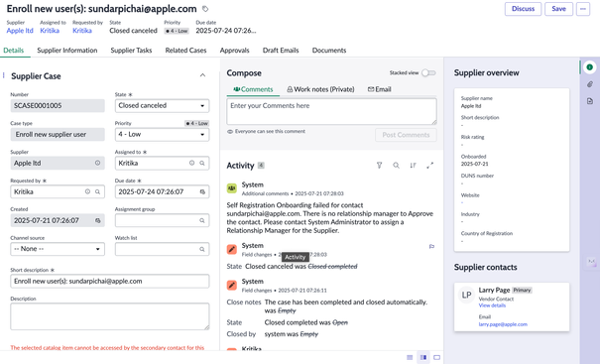Click info icon in Requested by field
The height and width of the screenshot is (364, 600).
click(87, 191)
